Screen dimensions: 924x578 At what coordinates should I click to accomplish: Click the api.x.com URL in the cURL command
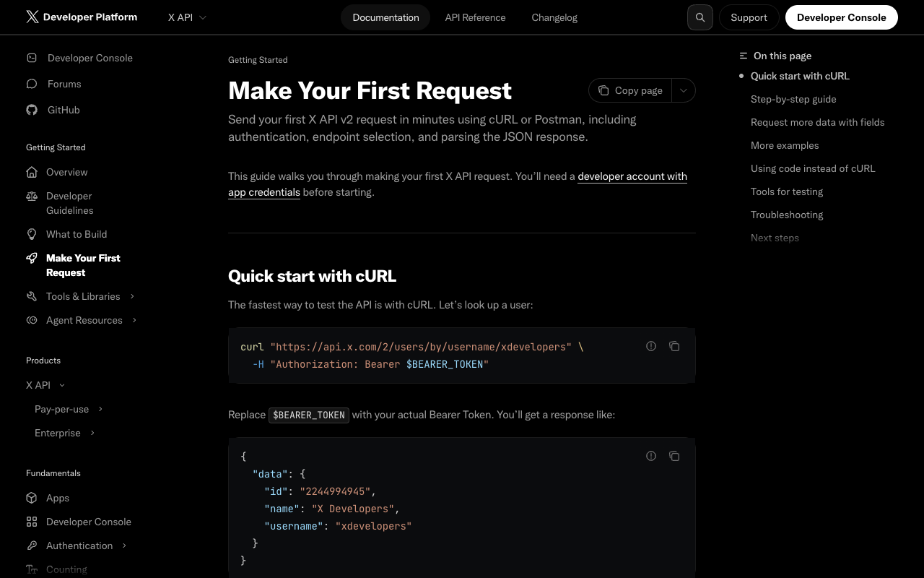[x=421, y=347]
